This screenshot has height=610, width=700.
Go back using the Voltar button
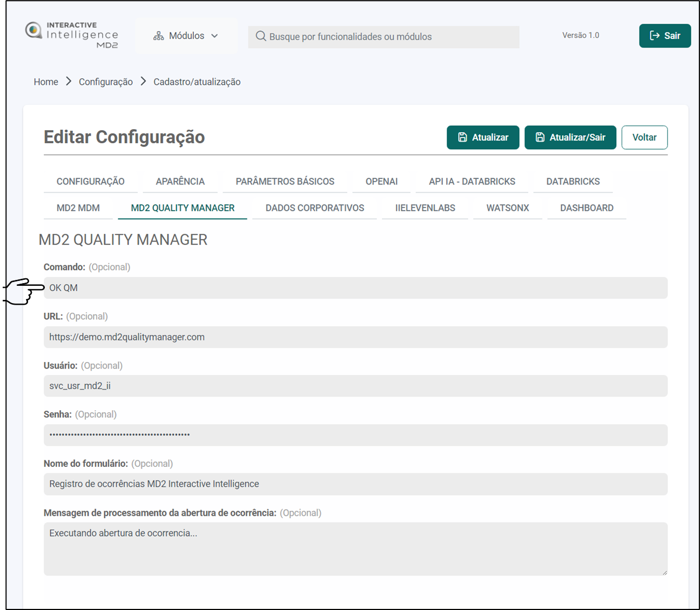click(644, 137)
